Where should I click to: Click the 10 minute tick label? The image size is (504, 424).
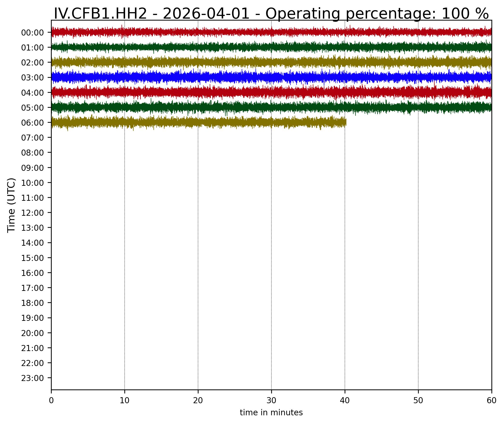click(125, 401)
